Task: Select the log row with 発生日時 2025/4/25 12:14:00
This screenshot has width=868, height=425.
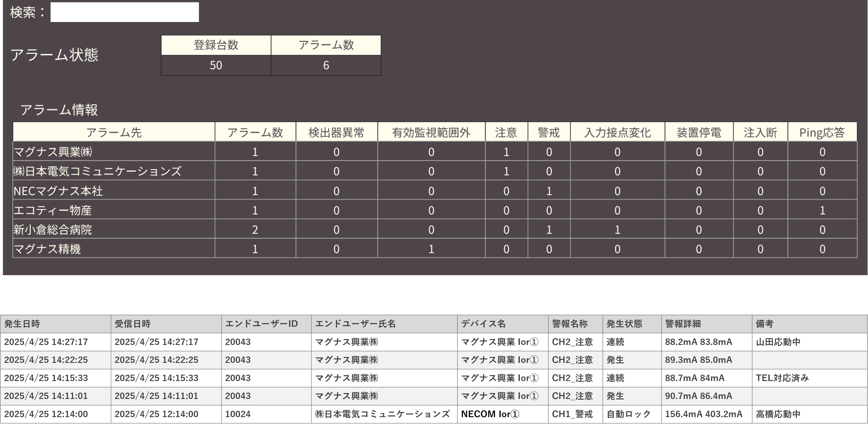Action: pos(434,414)
